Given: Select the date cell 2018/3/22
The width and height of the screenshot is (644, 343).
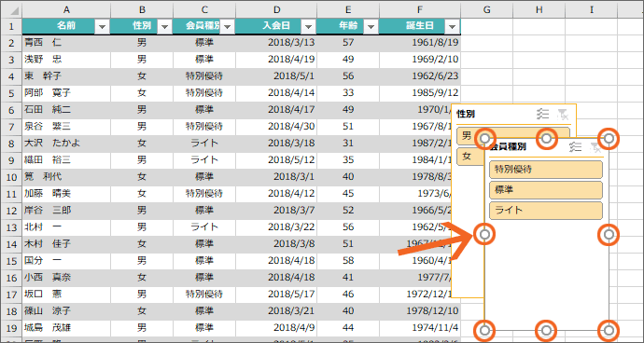Looking at the screenshot, I should point(276,227).
